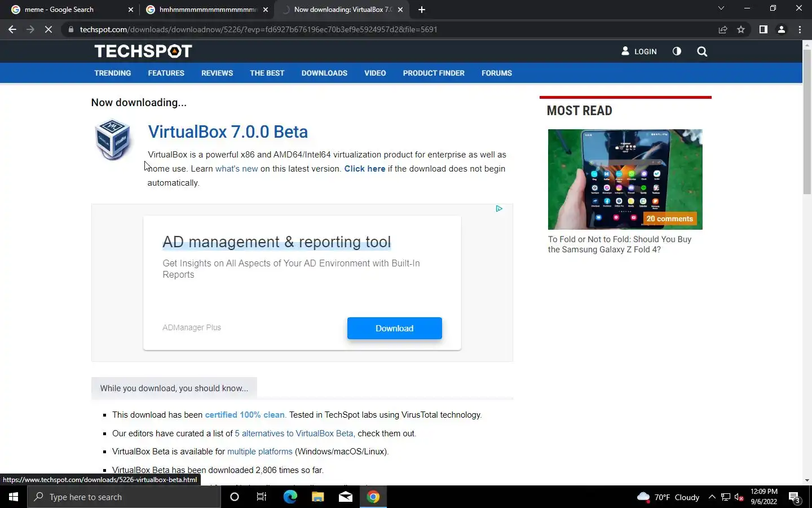Screen dimensions: 812x508
Task: Launch Microsoft Edge from the taskbar
Action: pos(290,497)
